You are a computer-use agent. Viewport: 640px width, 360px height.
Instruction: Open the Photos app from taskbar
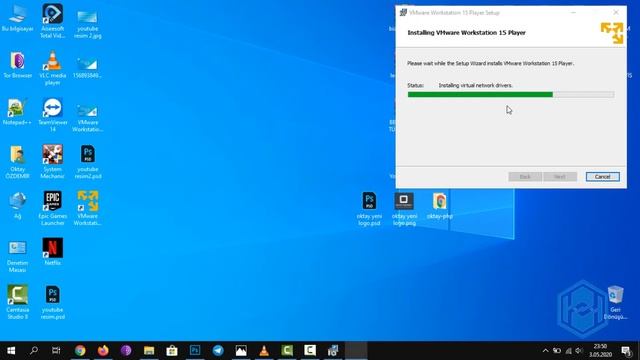241,351
